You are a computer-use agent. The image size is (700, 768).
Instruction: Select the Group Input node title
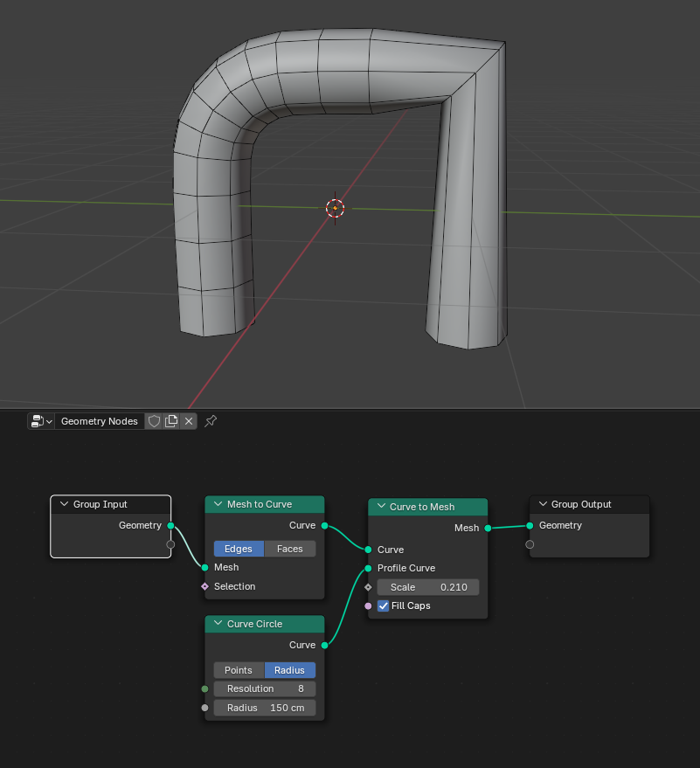[x=100, y=504]
